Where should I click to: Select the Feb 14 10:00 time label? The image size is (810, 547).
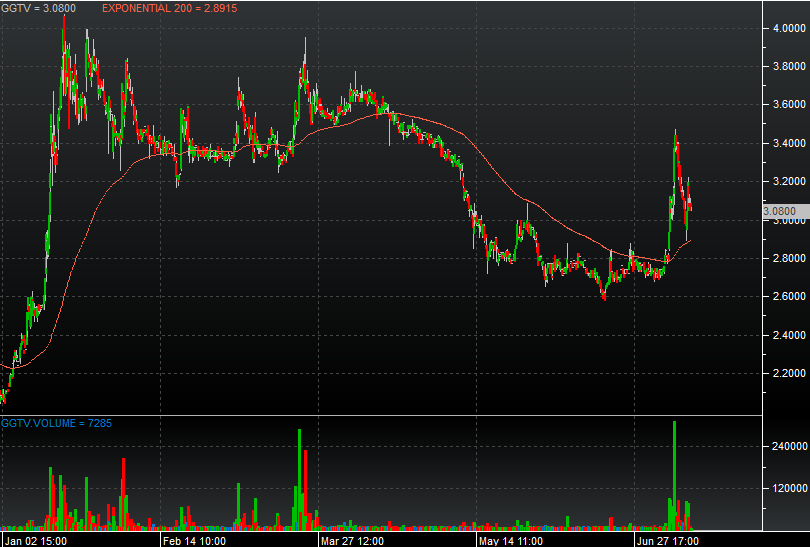pos(193,540)
